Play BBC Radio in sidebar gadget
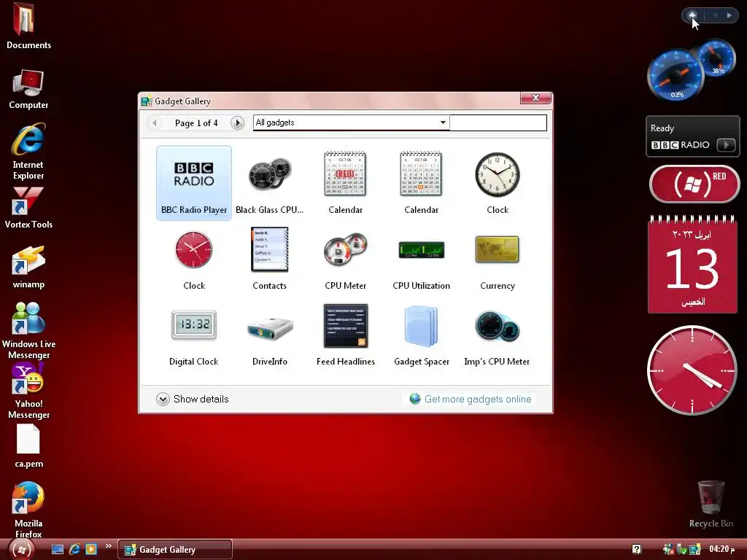 pyautogui.click(x=726, y=144)
